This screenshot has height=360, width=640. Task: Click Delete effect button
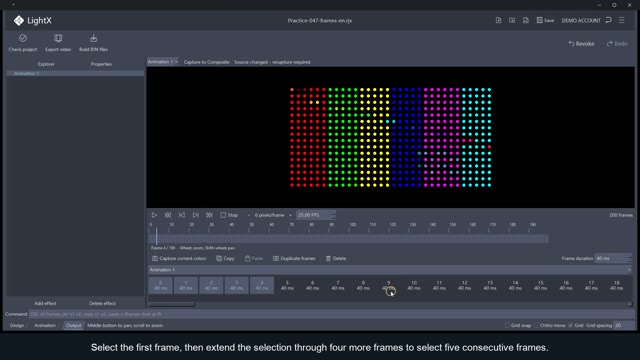pos(102,303)
